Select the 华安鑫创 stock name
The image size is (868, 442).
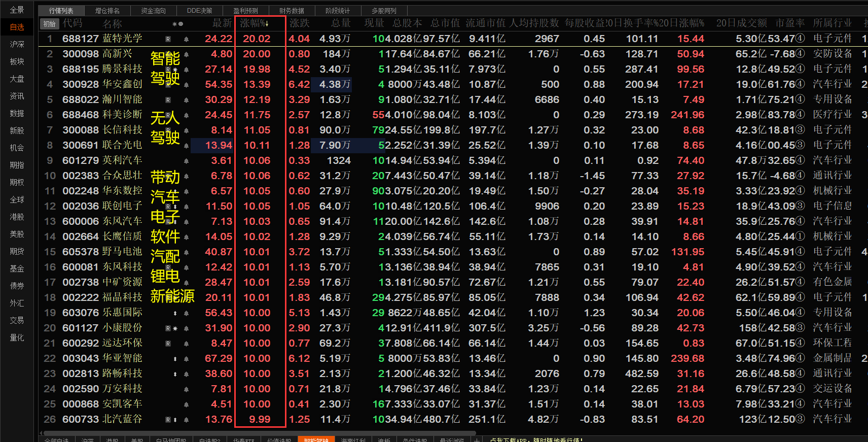click(122, 84)
